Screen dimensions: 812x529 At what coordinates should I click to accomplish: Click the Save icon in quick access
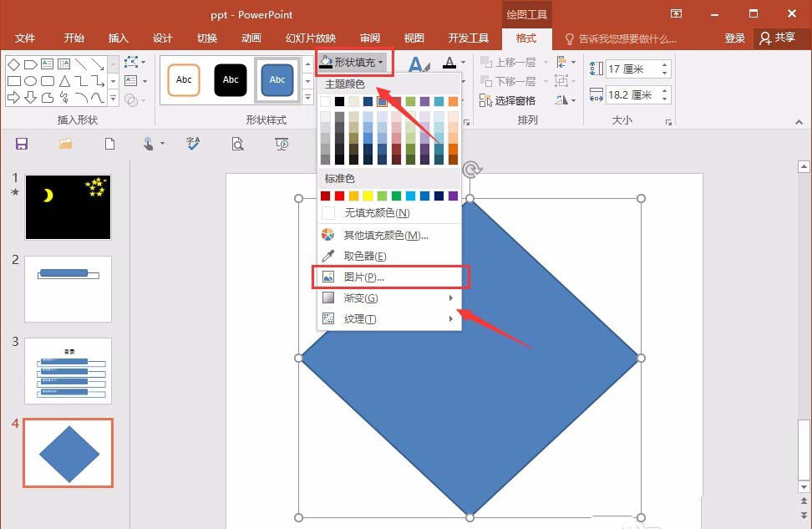point(22,143)
